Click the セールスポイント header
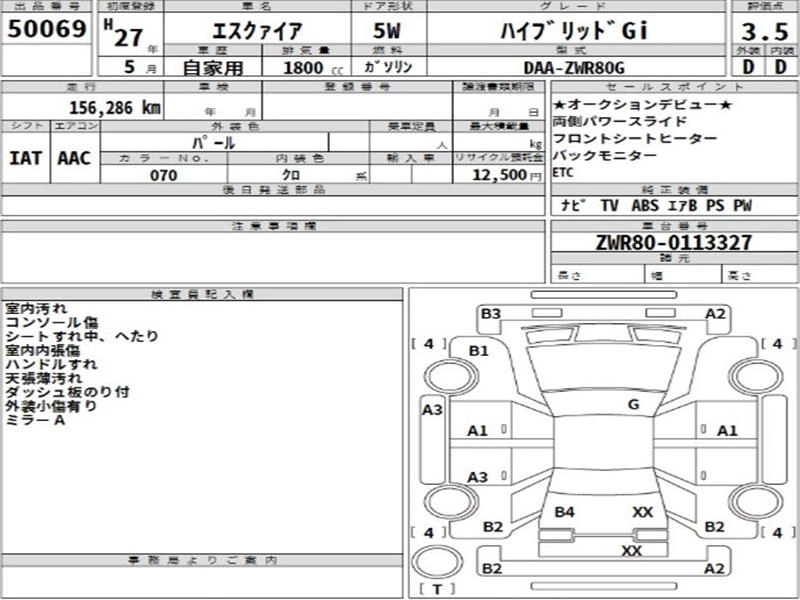This screenshot has height=600, width=800. tap(674, 87)
